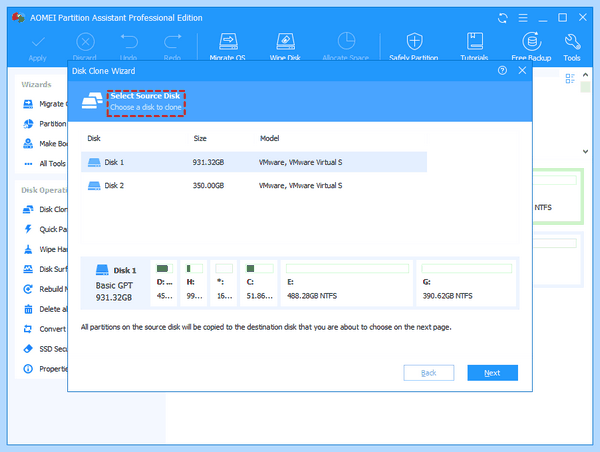Click the Undo arrow icon
This screenshot has height=452, width=600.
click(x=129, y=41)
